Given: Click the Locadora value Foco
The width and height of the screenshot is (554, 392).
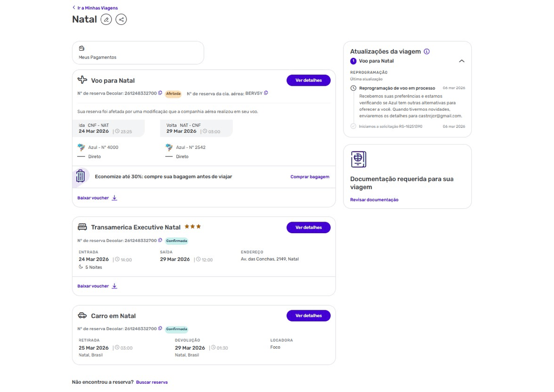Looking at the screenshot, I should click(275, 347).
